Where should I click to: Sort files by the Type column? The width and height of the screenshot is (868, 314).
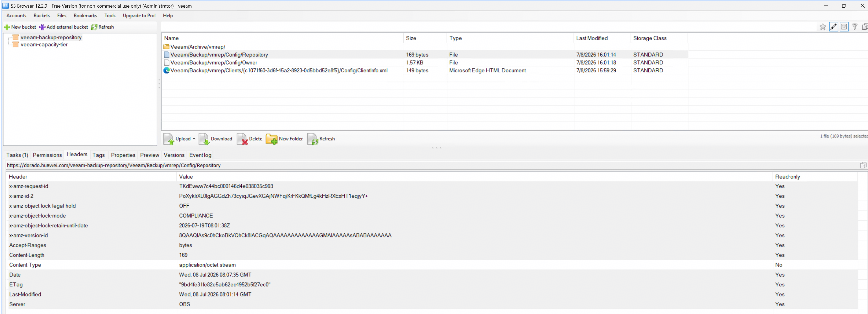click(x=510, y=39)
